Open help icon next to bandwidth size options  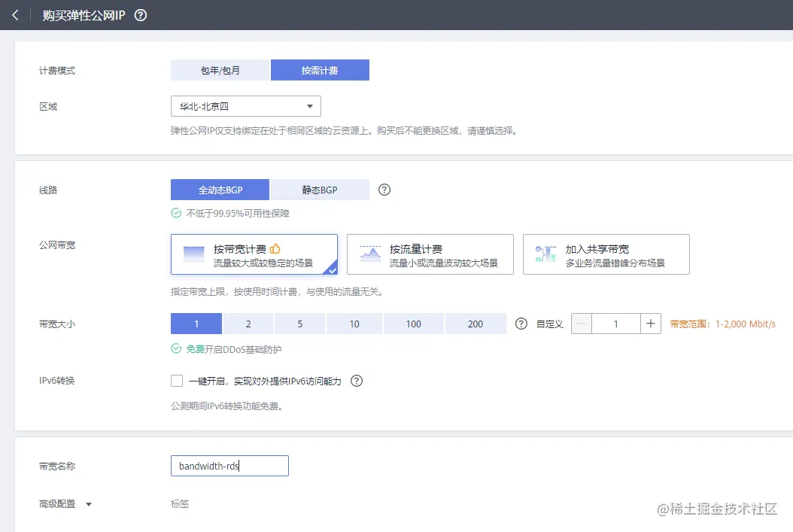(x=521, y=324)
